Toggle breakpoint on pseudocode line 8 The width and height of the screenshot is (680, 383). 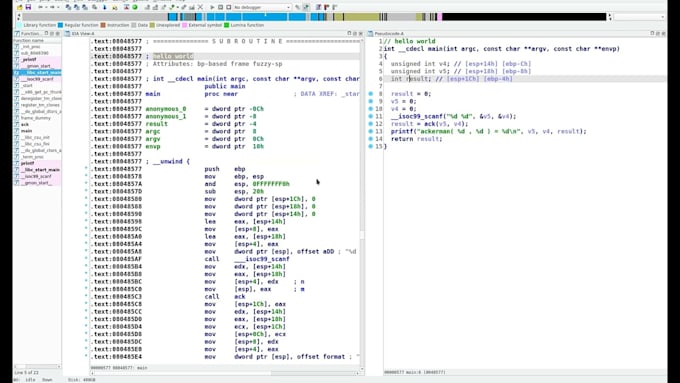click(x=371, y=94)
